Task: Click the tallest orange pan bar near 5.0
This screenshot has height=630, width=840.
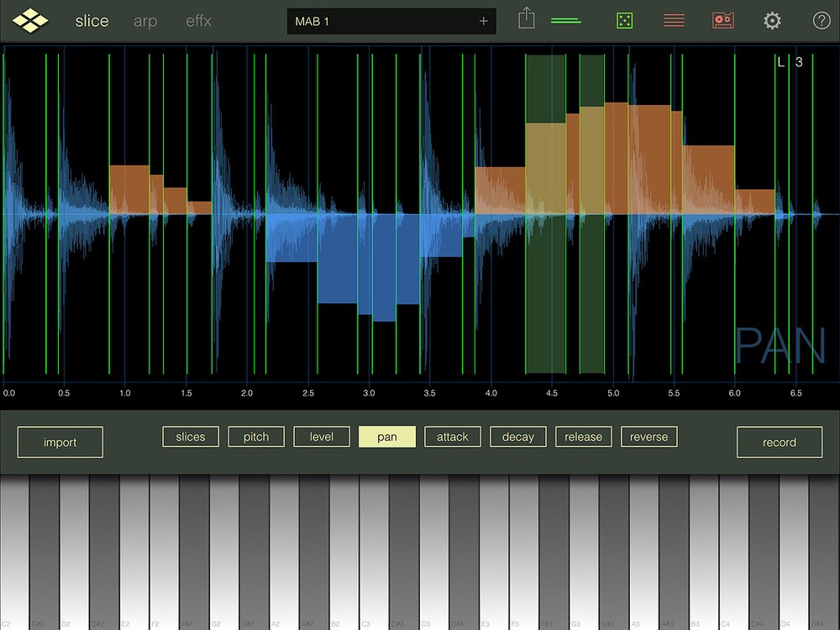Action: coord(616,158)
